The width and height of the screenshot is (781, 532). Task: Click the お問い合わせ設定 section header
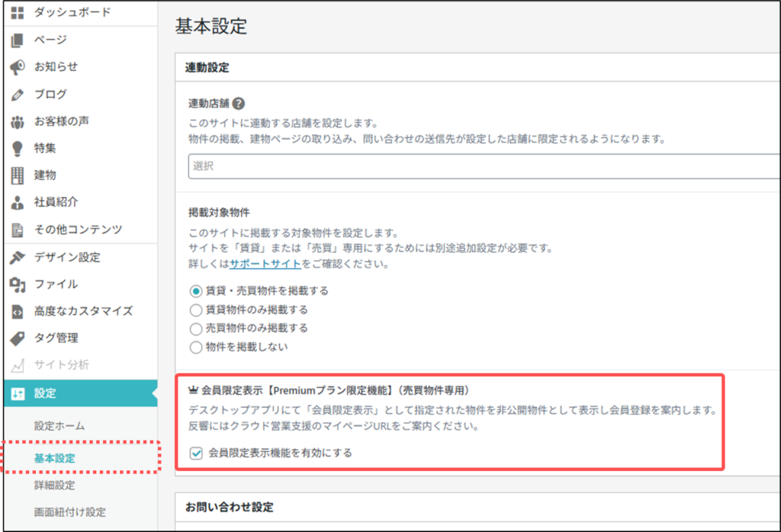point(230,507)
